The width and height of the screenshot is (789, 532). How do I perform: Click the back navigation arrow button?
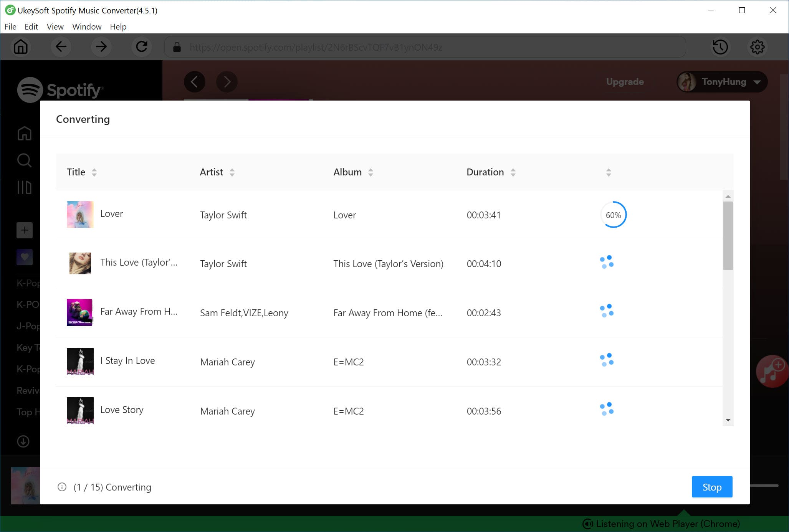[x=61, y=47]
